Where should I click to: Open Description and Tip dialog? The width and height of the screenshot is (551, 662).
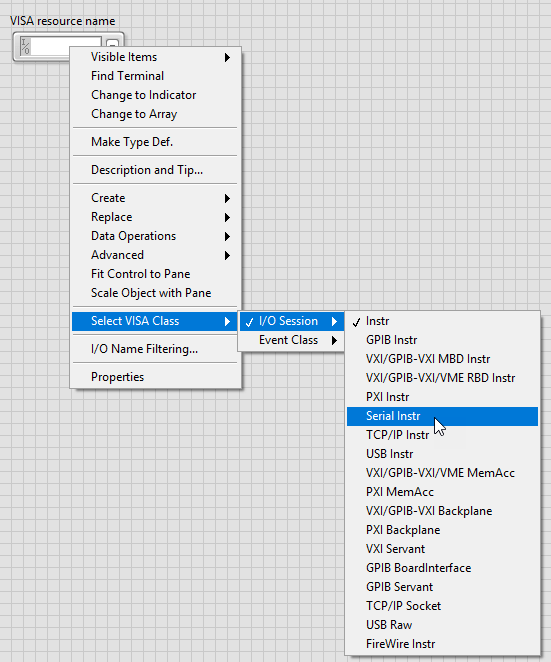[156, 170]
